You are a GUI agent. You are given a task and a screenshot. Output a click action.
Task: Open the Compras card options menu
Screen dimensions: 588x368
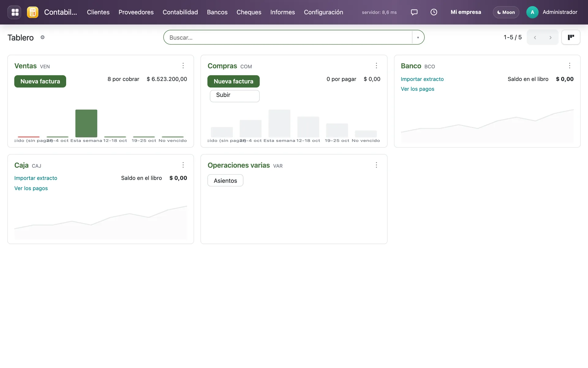pos(376,66)
